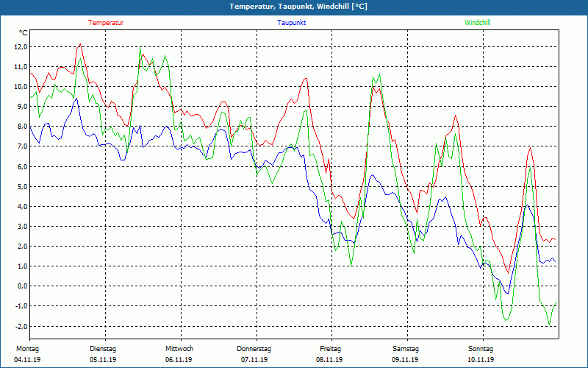The width and height of the screenshot is (588, 368).
Task: Select the green Windchill legend label
Action: click(477, 23)
